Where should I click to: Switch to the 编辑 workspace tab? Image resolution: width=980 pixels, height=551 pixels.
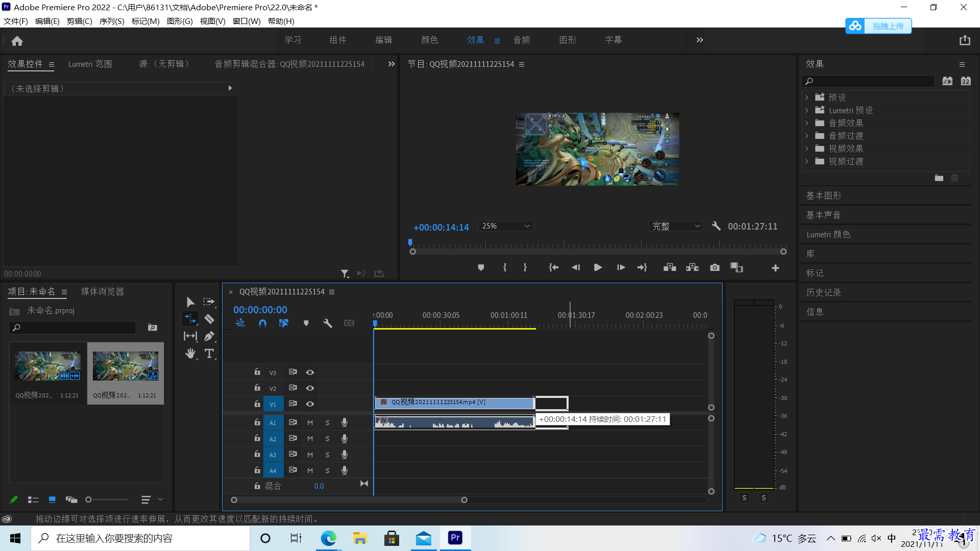383,40
